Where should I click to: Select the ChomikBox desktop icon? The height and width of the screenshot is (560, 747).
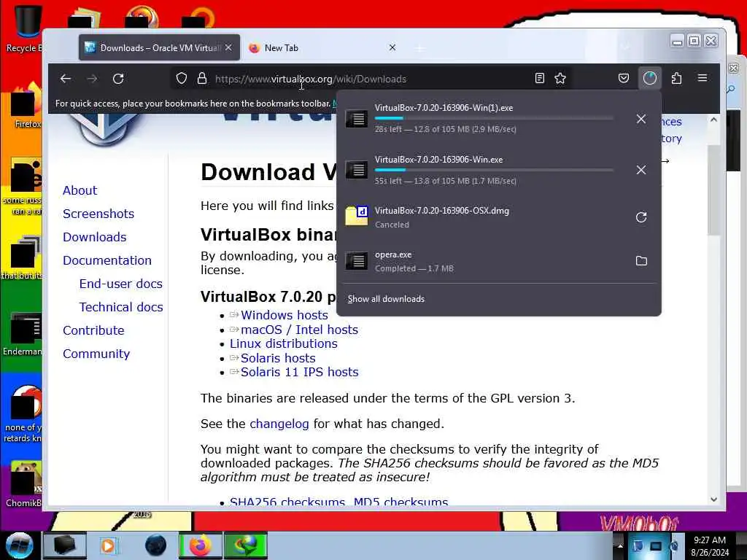tap(24, 483)
